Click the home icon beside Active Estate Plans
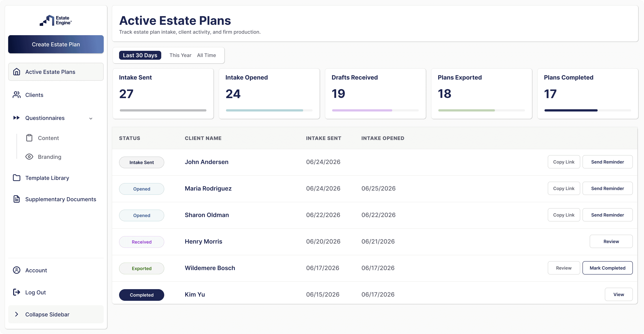This screenshot has height=334, width=644. (x=17, y=72)
